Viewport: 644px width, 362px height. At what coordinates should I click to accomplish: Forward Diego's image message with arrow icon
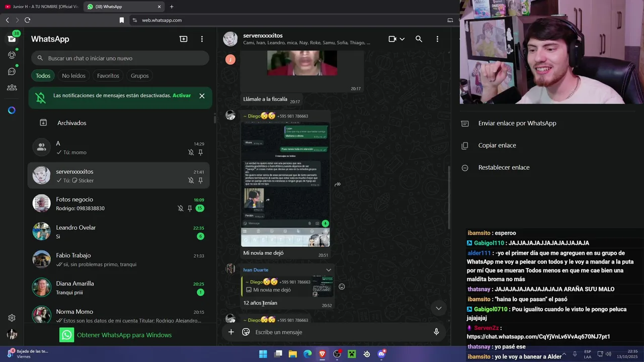pyautogui.click(x=338, y=185)
